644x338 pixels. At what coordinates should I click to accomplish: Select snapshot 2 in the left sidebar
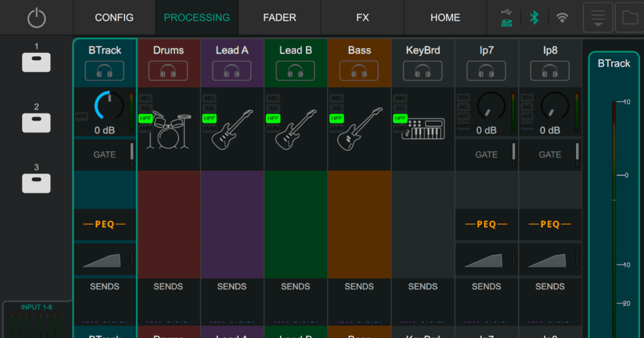point(35,121)
